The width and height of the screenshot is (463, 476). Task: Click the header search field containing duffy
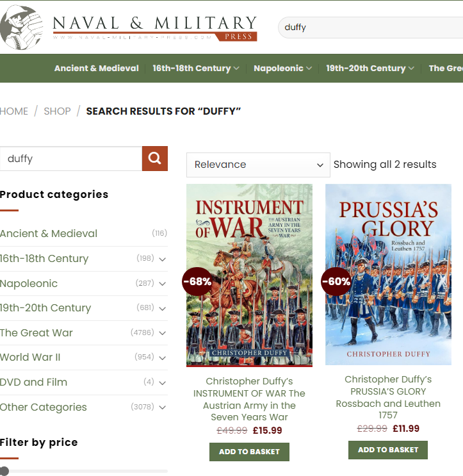point(370,28)
